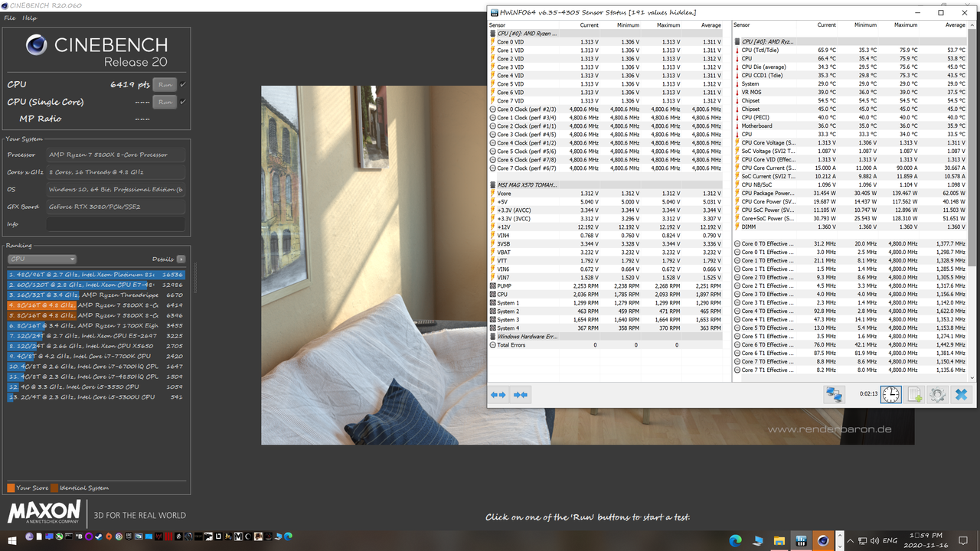Click the Average column header in right pane
The image size is (980, 551).
[x=955, y=25]
